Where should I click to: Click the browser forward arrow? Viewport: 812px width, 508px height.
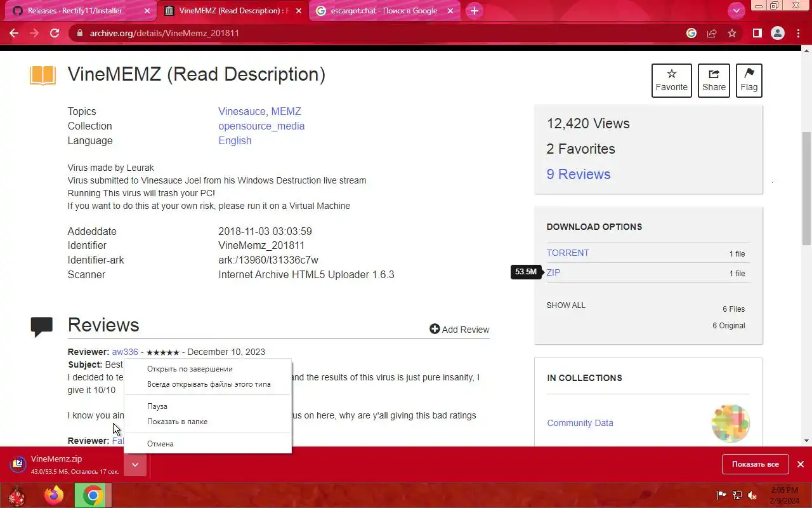coord(34,33)
